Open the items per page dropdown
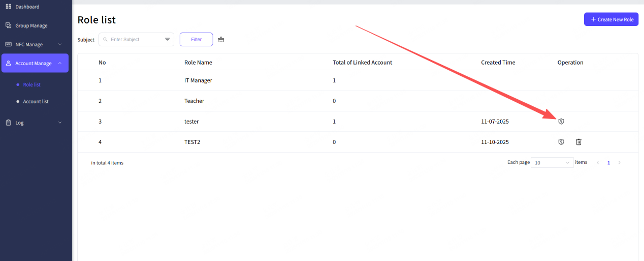This screenshot has height=261, width=644. coord(552,163)
